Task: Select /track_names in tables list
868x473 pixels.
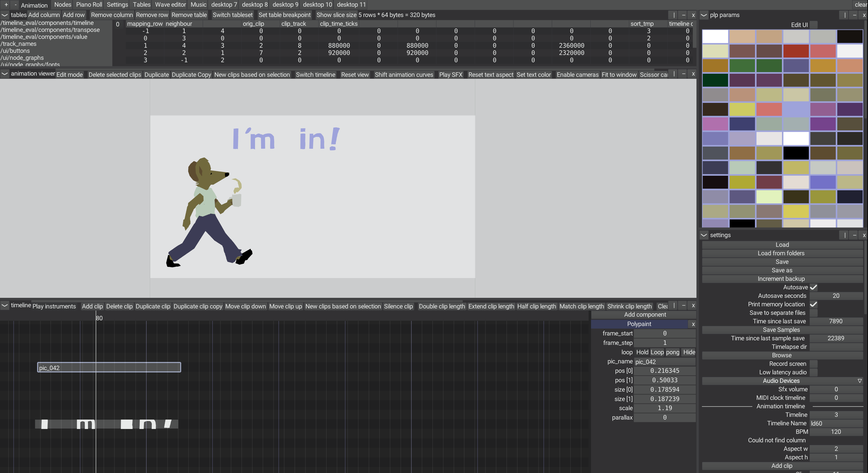Action: point(19,44)
